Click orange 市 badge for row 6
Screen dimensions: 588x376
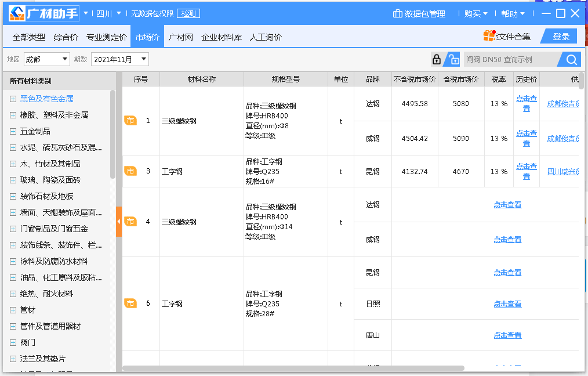(130, 303)
